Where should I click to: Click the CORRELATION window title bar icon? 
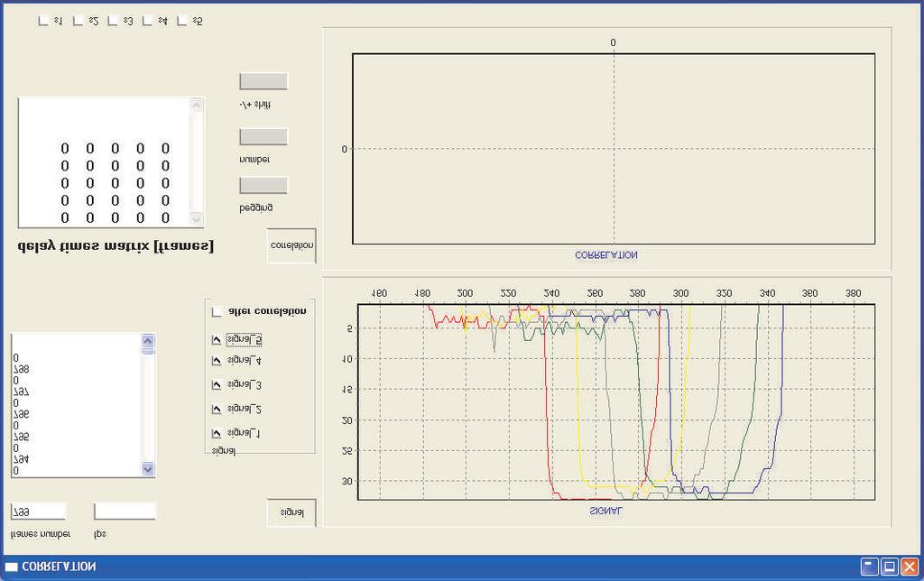[x=11, y=567]
